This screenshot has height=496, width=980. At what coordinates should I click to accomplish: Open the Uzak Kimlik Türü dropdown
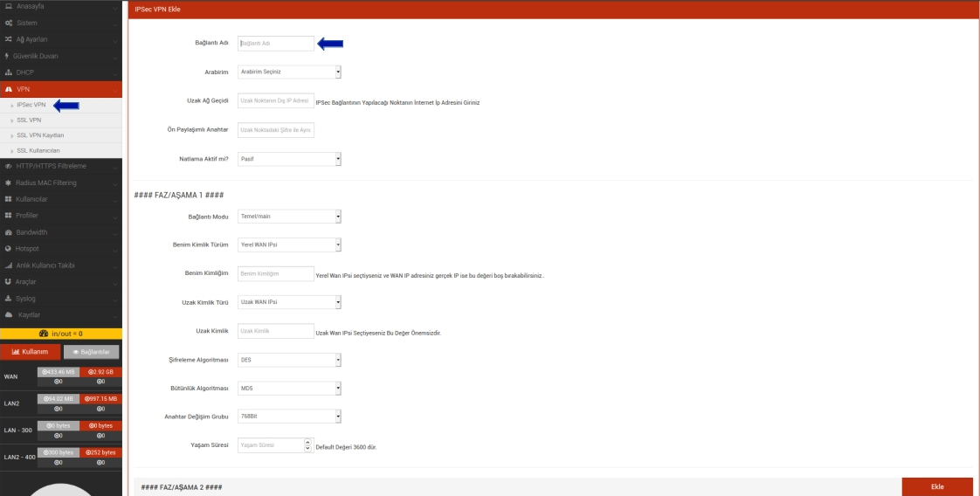tap(289, 302)
